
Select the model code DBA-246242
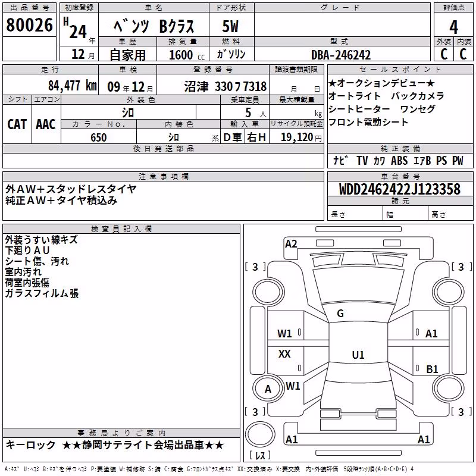tap(341, 55)
